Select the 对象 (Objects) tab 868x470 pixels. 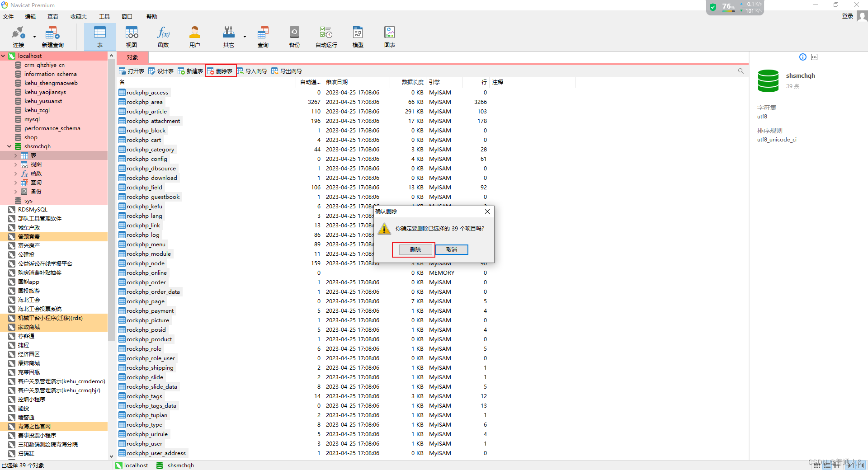(x=132, y=57)
